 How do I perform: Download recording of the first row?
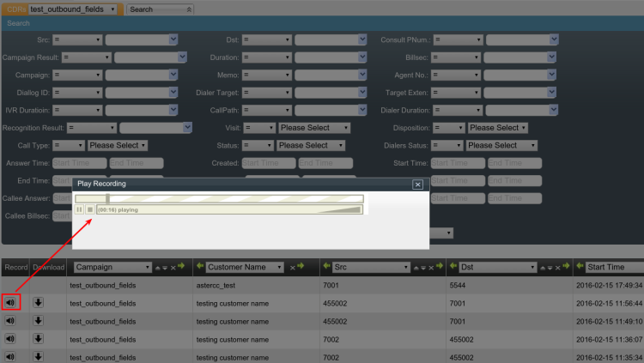click(x=38, y=302)
